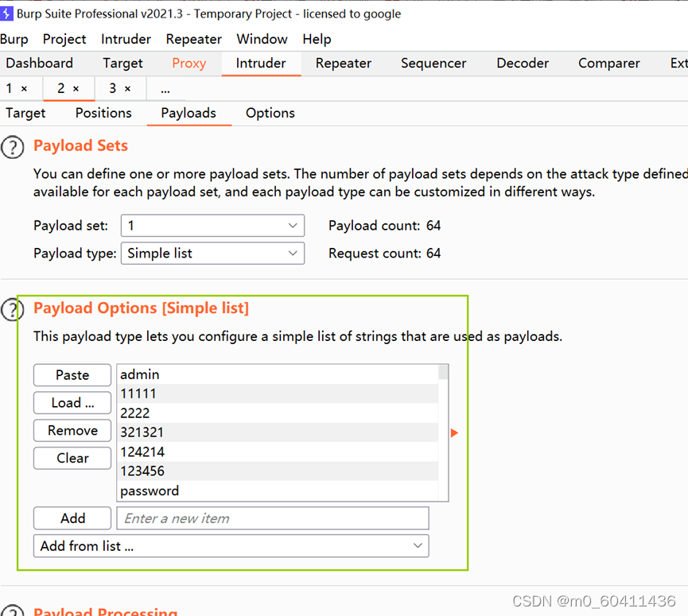The width and height of the screenshot is (688, 616).
Task: Switch to the top-level Target tab
Action: pos(122,63)
